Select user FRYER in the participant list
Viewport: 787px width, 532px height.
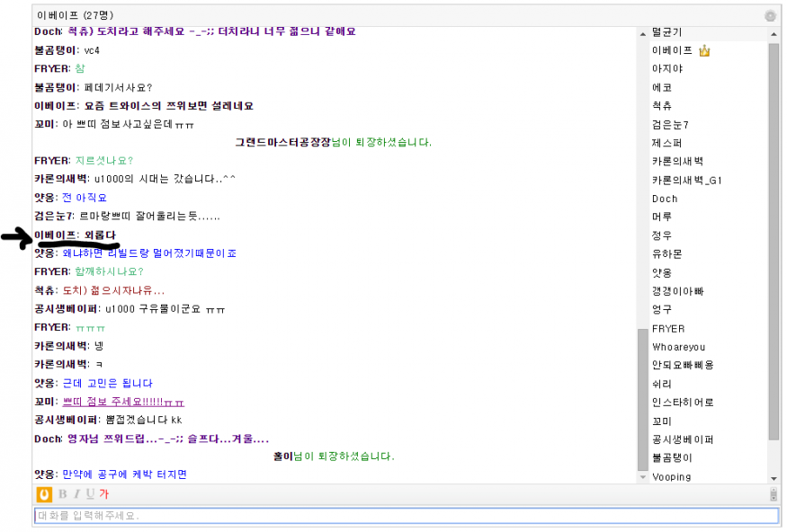coord(668,329)
